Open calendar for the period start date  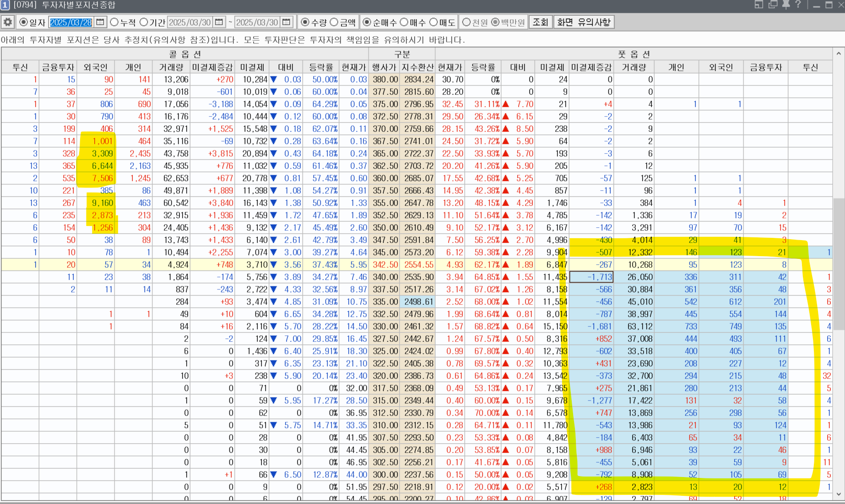pyautogui.click(x=219, y=22)
